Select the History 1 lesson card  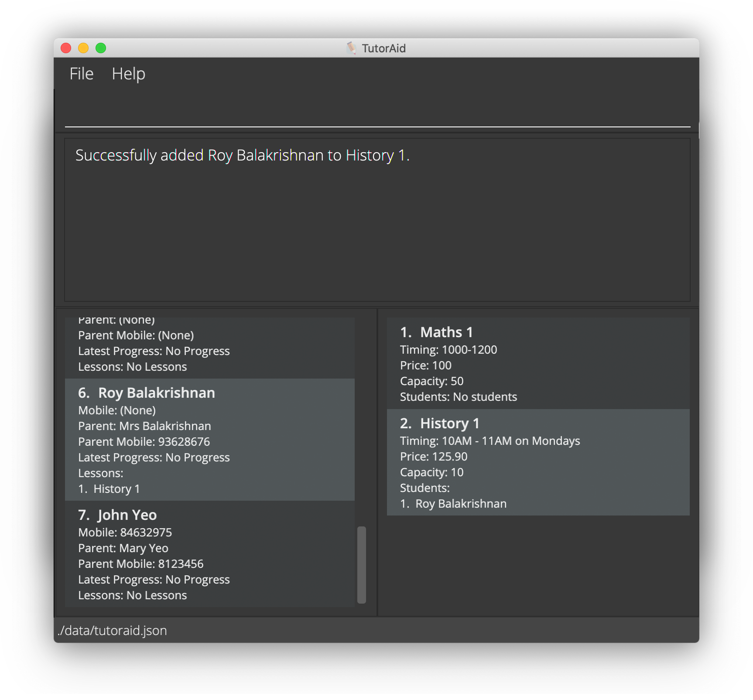[x=538, y=462]
